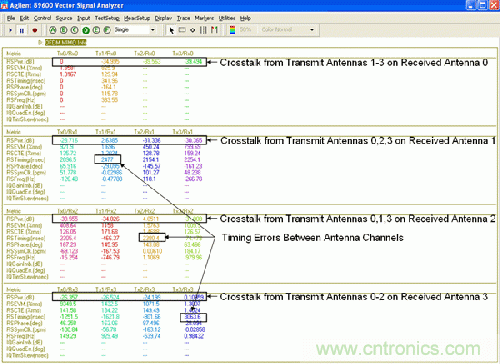Screen dimensions: 500x364
Task: Expand the Color Normal dropdown
Action: (288, 30)
